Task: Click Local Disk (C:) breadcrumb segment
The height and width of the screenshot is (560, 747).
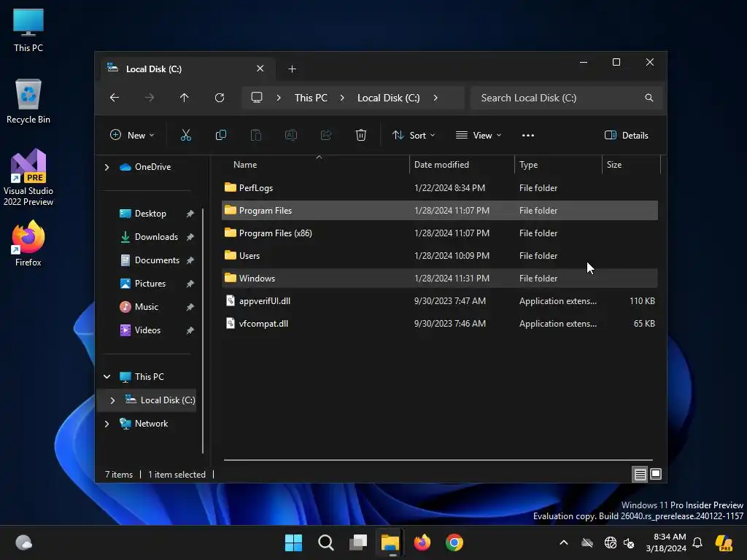Action: click(389, 98)
